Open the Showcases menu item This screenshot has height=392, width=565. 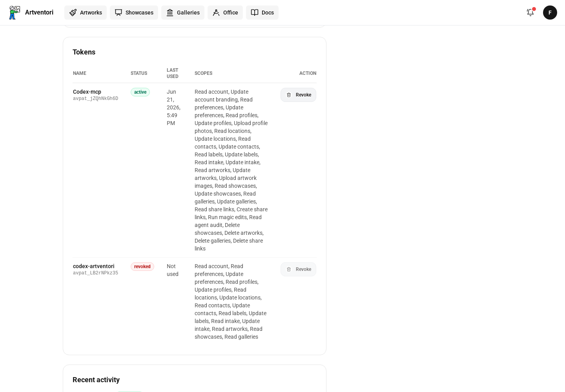(x=134, y=13)
